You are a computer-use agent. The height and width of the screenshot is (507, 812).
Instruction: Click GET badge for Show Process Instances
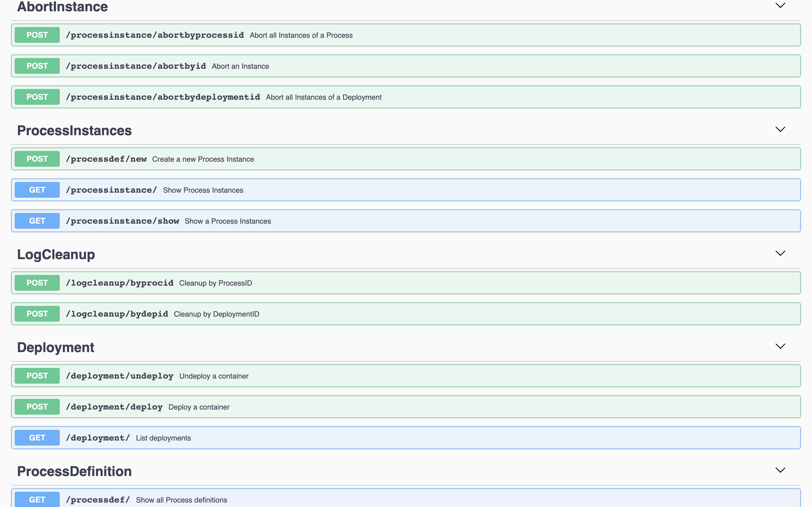click(x=37, y=190)
